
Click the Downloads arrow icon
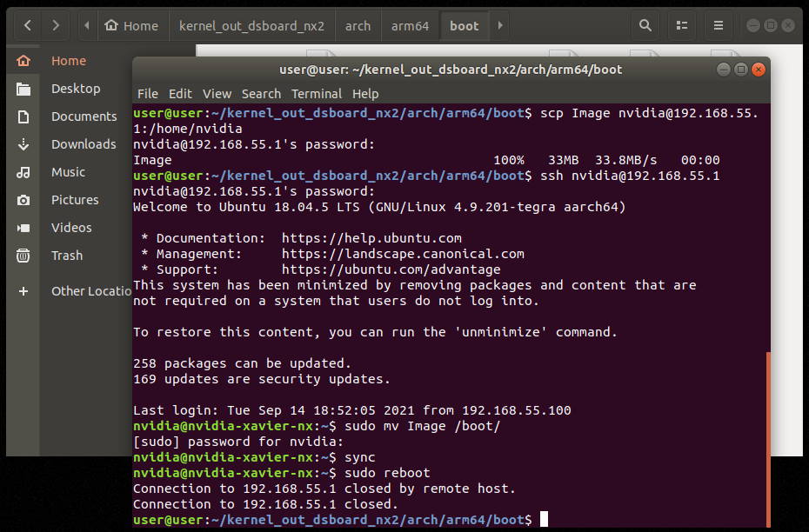coord(23,144)
